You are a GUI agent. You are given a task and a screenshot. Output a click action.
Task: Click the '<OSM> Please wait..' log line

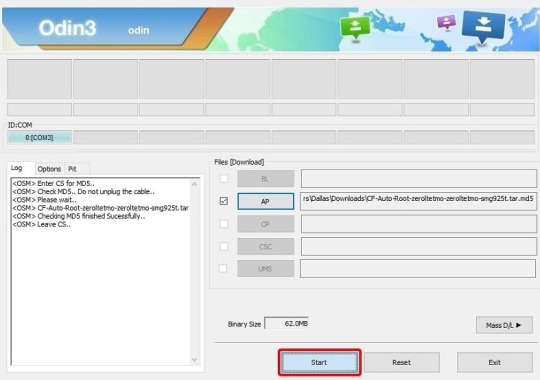point(45,200)
